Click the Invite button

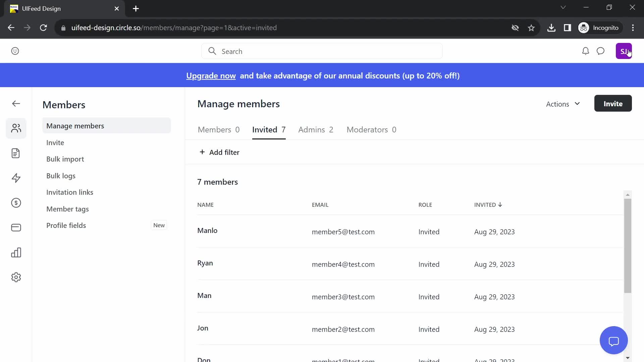click(613, 103)
